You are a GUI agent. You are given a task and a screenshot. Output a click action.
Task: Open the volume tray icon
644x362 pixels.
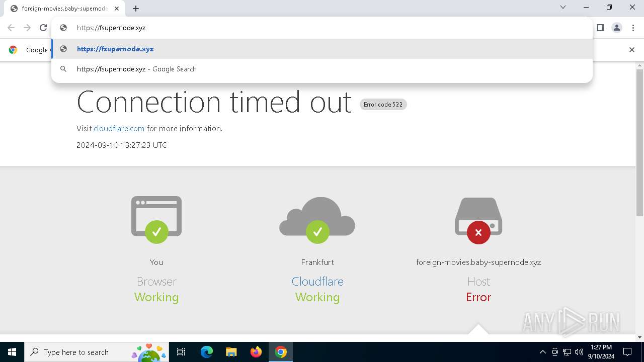[x=579, y=352]
